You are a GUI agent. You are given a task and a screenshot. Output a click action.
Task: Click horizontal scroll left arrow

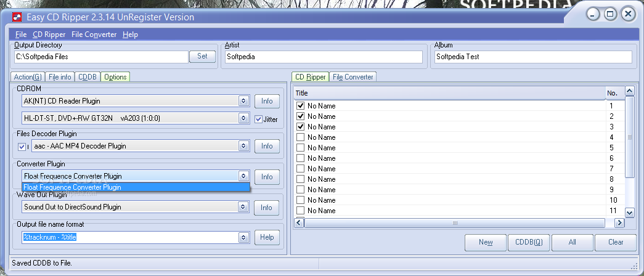299,222
